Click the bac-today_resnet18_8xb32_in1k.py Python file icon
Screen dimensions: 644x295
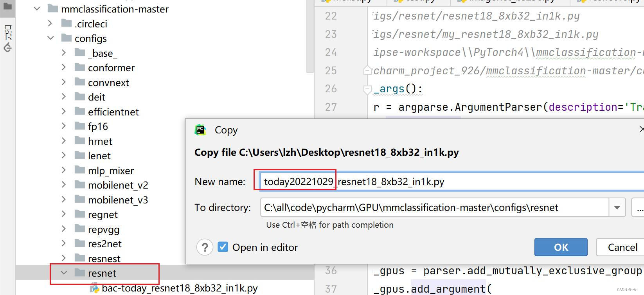click(x=94, y=289)
